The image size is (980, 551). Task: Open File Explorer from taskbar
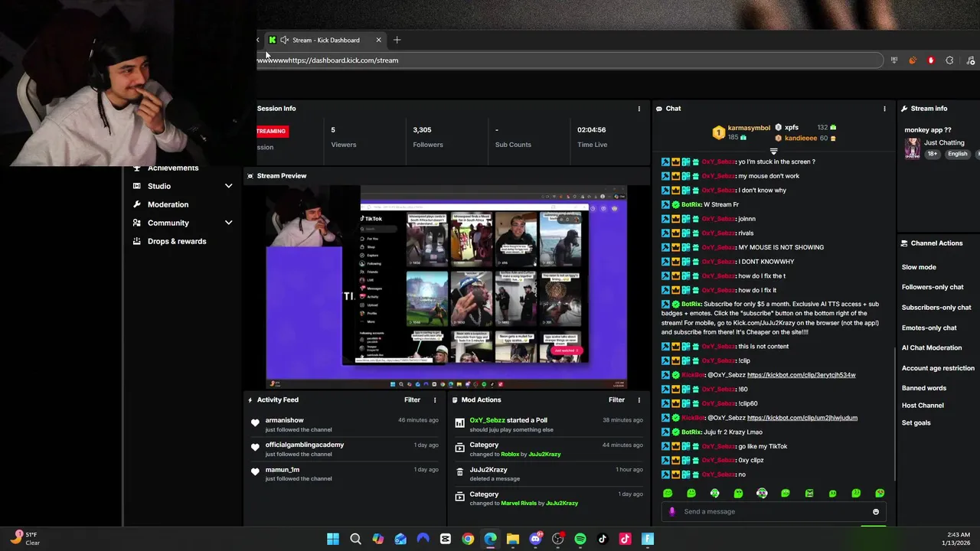513,539
